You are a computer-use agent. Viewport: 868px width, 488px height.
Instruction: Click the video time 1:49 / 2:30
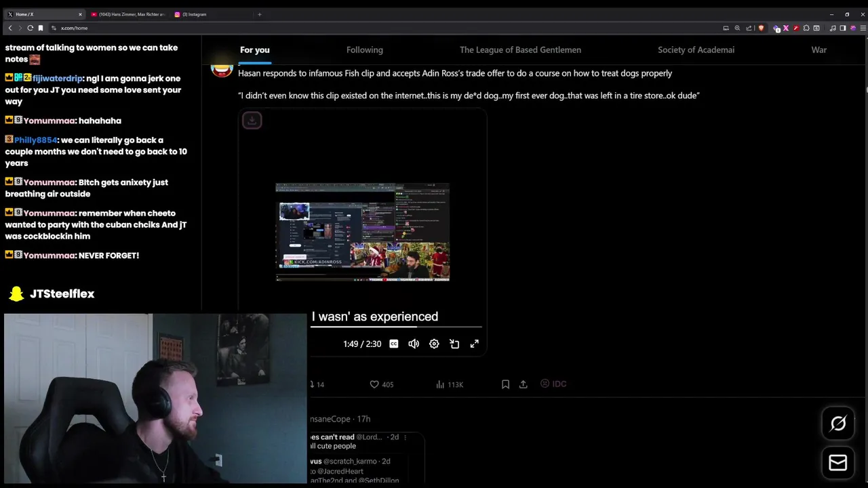pyautogui.click(x=362, y=344)
